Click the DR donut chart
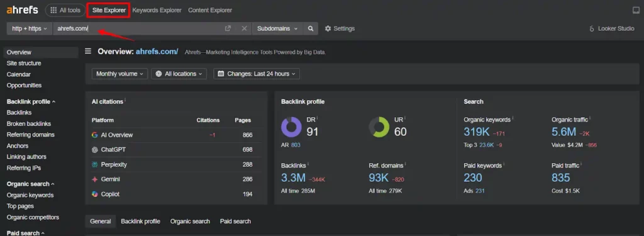This screenshot has height=236, width=644. click(292, 126)
